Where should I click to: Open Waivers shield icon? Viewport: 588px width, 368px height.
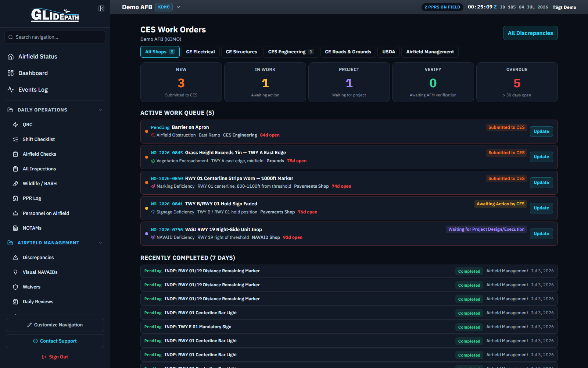click(x=15, y=287)
